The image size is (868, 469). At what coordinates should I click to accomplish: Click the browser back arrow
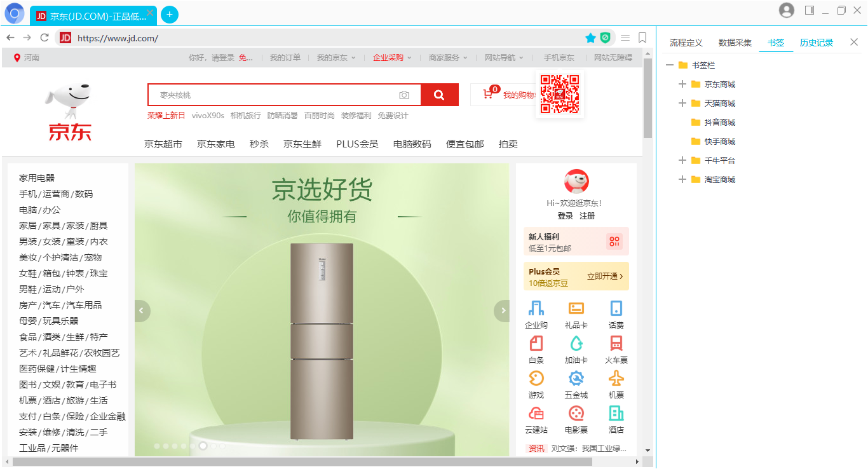click(x=10, y=38)
